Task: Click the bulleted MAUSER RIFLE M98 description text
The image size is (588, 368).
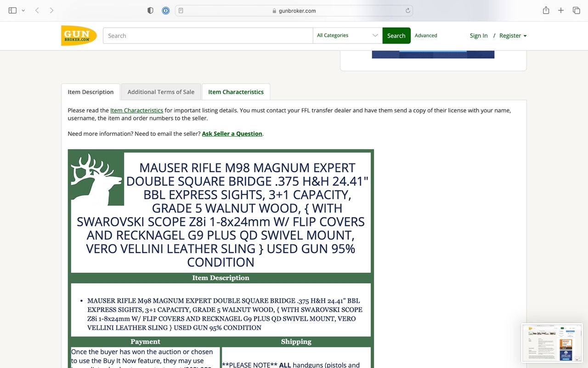Action: coord(225,314)
